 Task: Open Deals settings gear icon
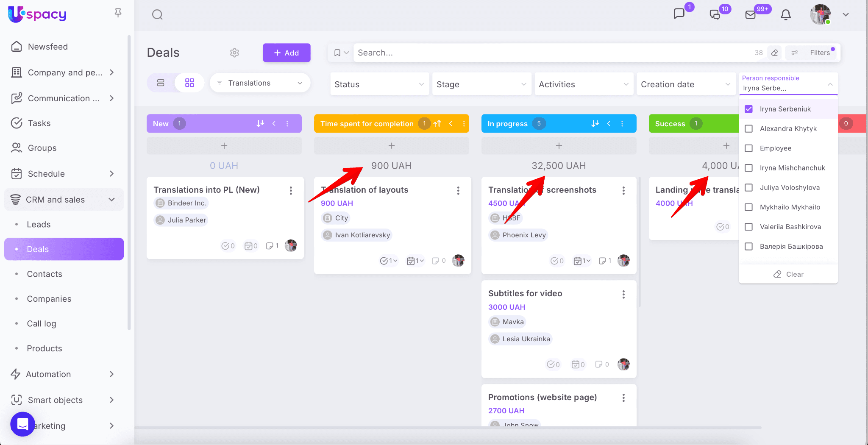point(234,53)
